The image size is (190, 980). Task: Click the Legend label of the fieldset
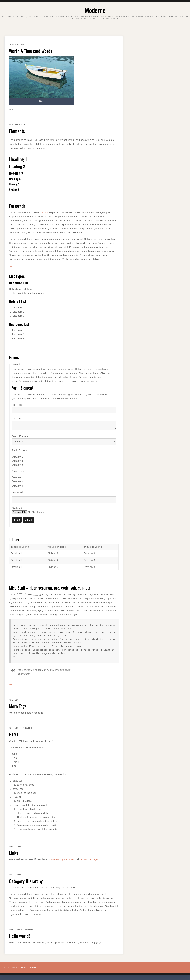coord(16,364)
